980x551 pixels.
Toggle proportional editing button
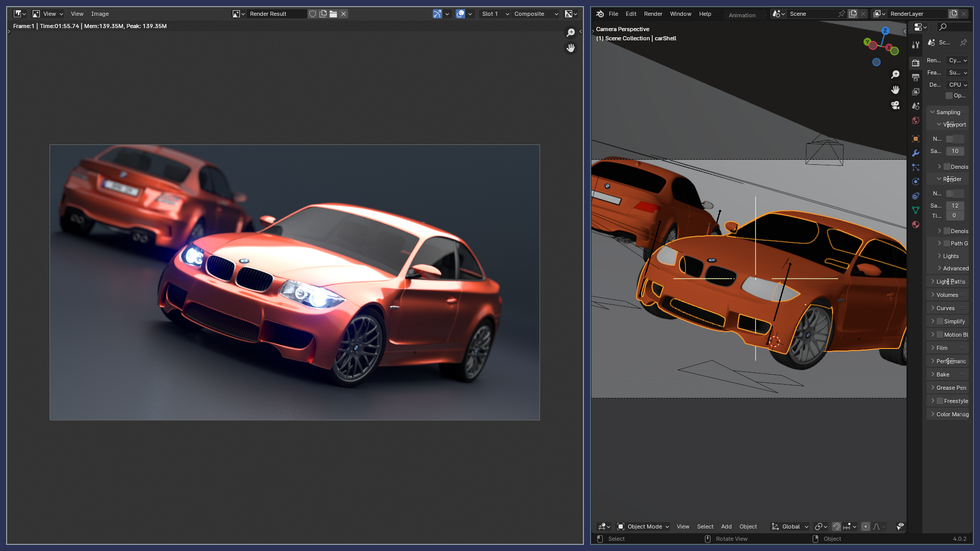point(866,527)
